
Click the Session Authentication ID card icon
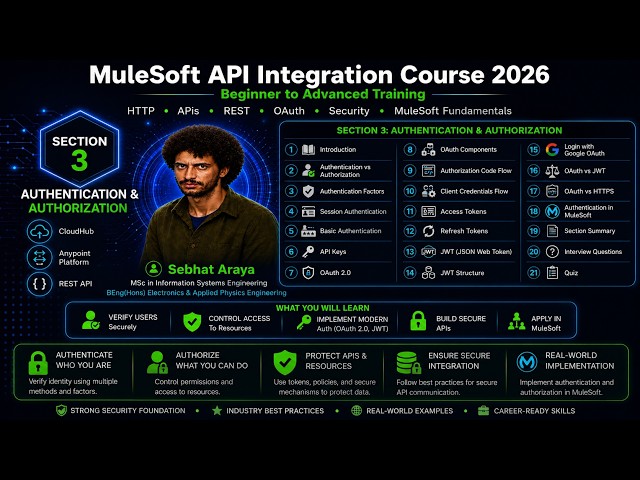pyautogui.click(x=308, y=211)
